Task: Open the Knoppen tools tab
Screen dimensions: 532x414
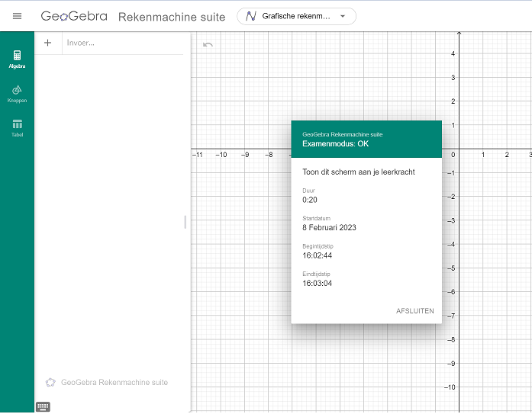Action: [17, 94]
